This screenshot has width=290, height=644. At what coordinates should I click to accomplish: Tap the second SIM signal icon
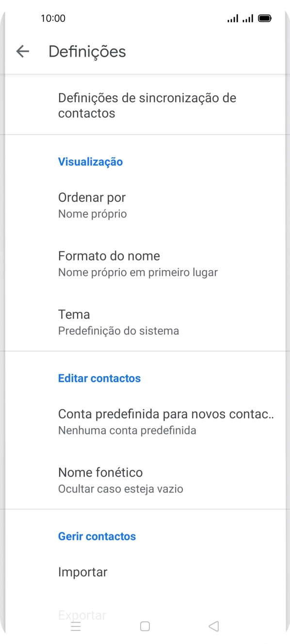tap(248, 18)
